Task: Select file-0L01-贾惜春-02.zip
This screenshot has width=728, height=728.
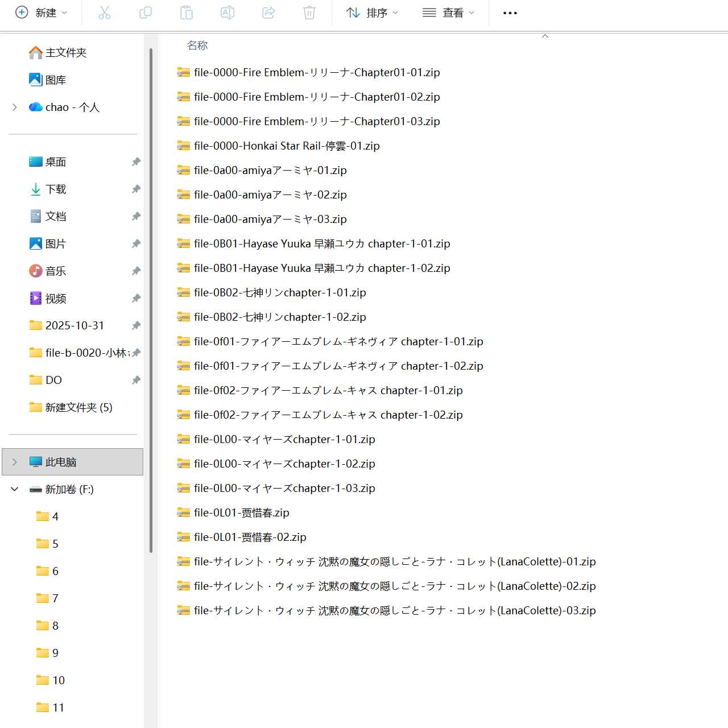Action: click(x=242, y=537)
